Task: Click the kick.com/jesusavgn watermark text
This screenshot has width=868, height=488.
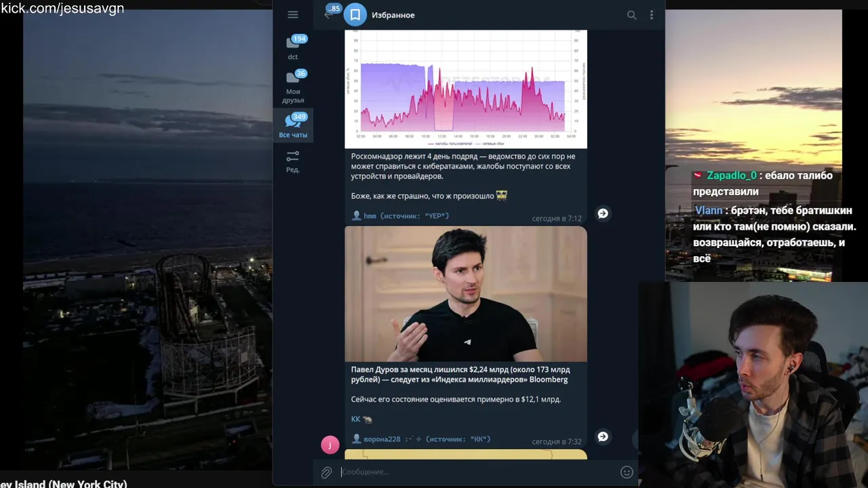Action: coord(62,8)
